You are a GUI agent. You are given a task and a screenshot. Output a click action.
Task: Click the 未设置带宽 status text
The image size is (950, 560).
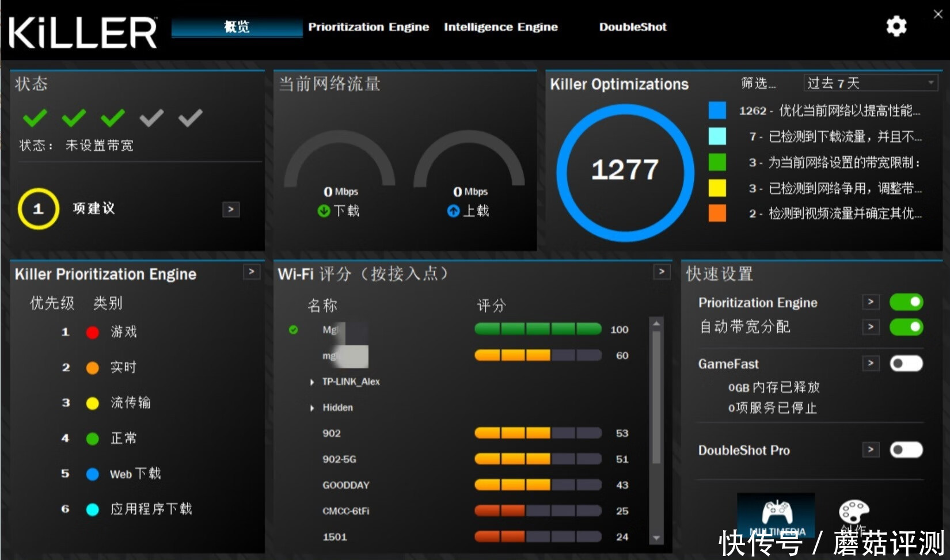tap(99, 145)
